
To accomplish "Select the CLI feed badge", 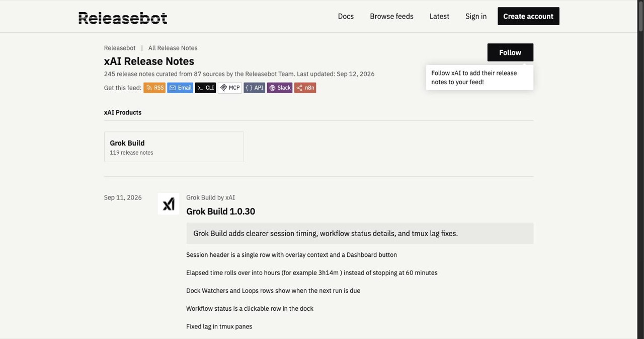I will coord(205,88).
